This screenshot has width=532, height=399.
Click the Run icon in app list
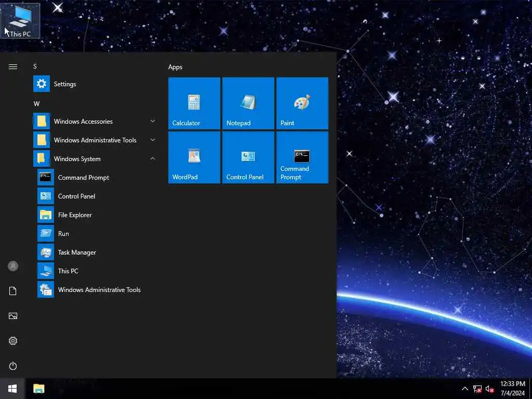click(46, 233)
